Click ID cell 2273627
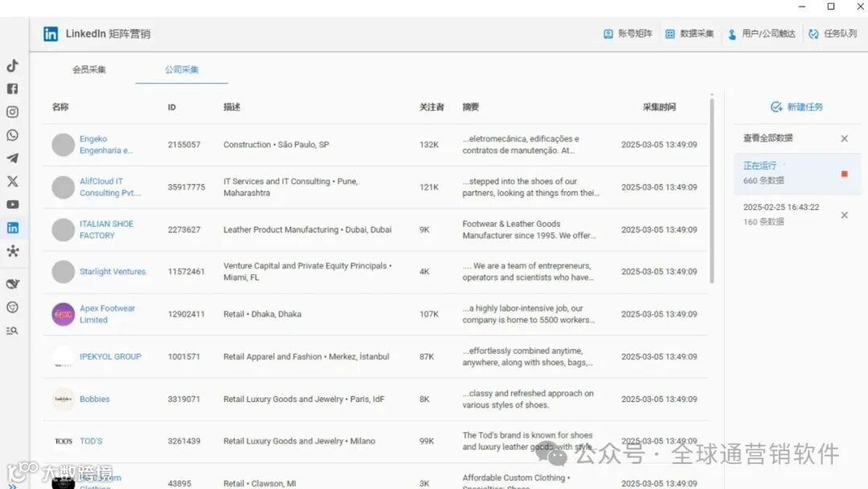The width and height of the screenshot is (868, 489). click(184, 229)
